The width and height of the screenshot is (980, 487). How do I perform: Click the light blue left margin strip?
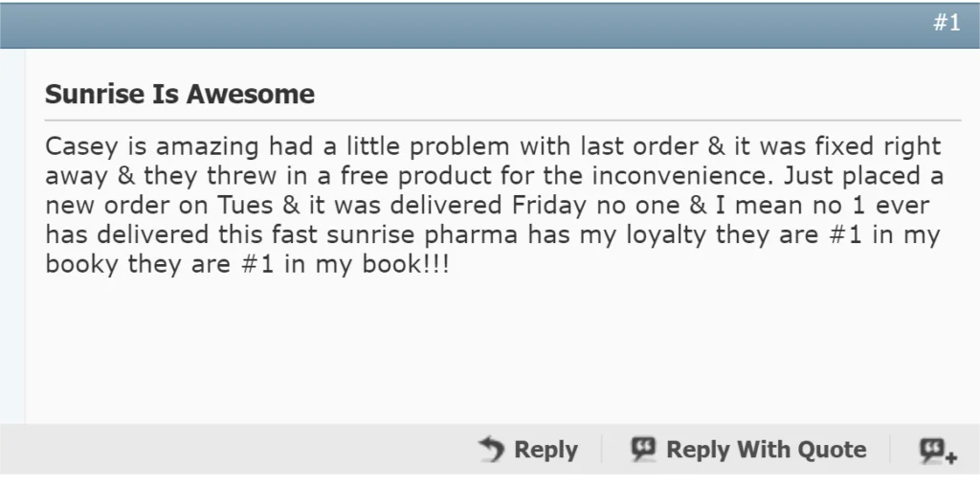coord(12,239)
